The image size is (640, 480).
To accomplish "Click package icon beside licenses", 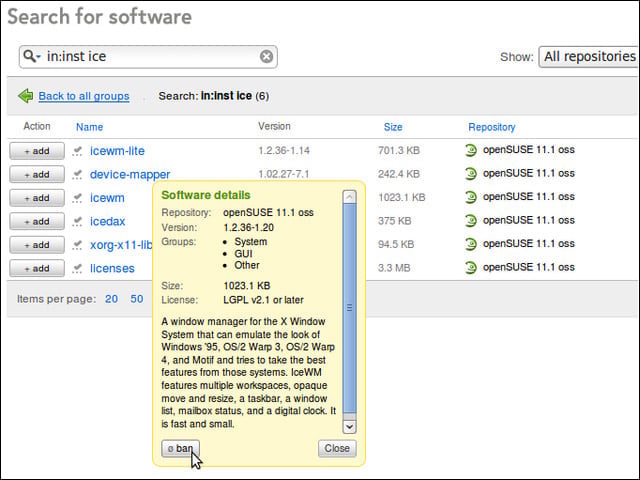I will click(x=77, y=269).
